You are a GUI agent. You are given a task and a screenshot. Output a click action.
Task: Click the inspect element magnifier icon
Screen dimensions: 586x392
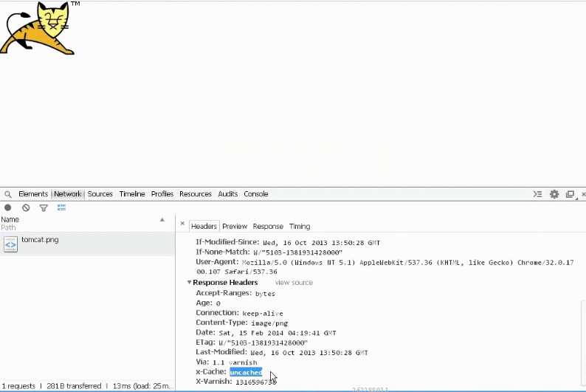8,194
